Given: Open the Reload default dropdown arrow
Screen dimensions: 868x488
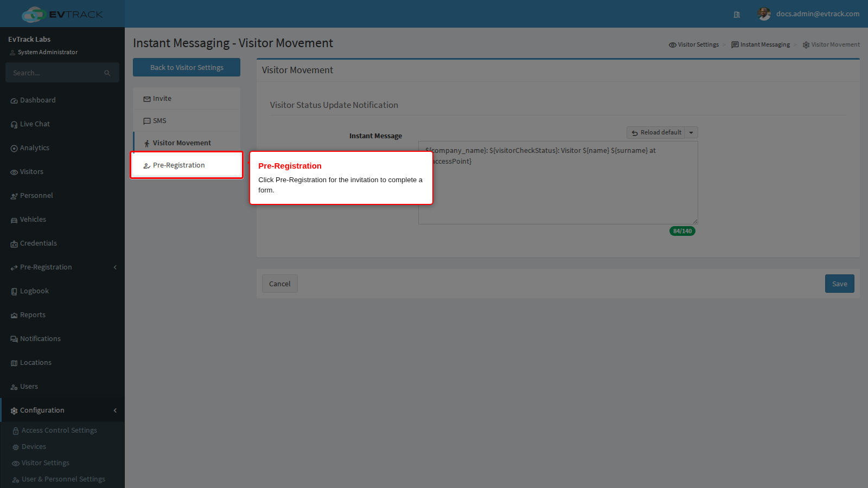Looking at the screenshot, I should click(691, 133).
